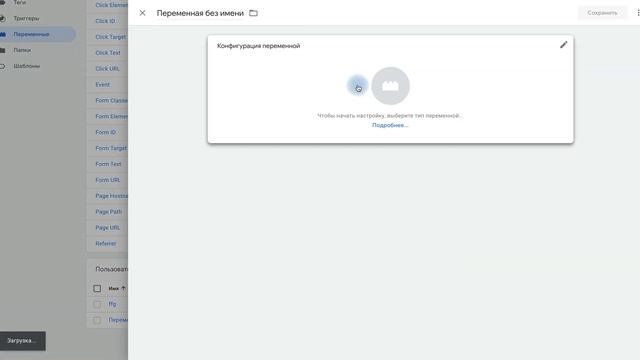Open Триггеры in the sidebar

[x=26, y=18]
